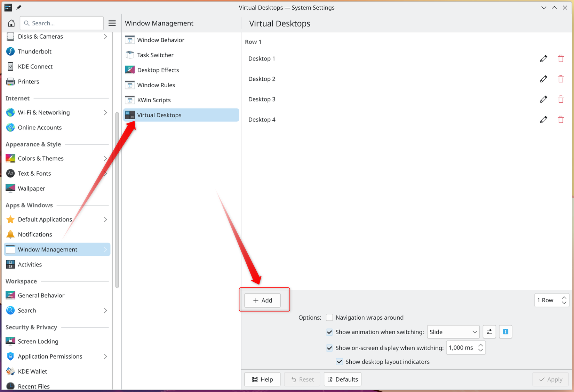This screenshot has height=392, width=574.
Task: Click the blue info icon beside Slide
Action: [505, 332]
